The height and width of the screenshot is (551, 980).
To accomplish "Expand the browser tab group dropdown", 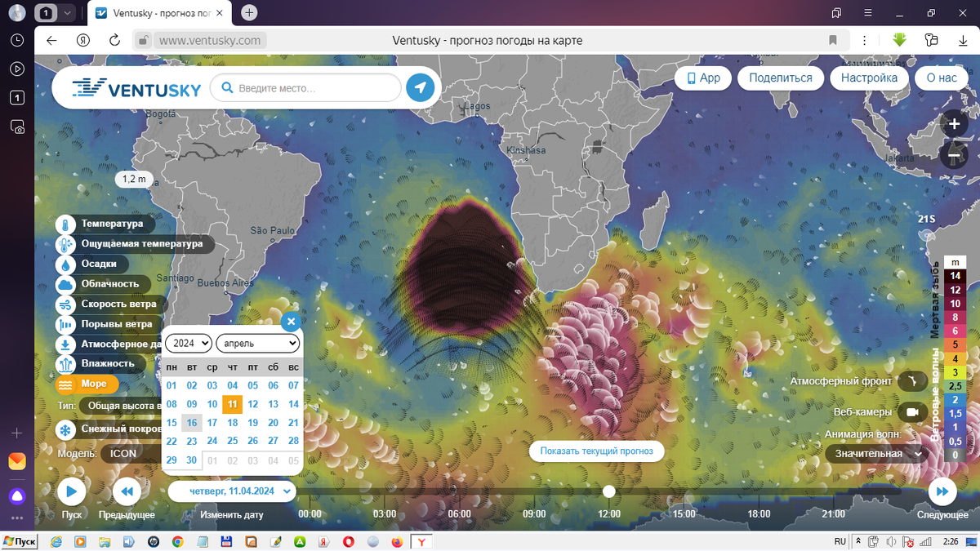I will tap(67, 13).
